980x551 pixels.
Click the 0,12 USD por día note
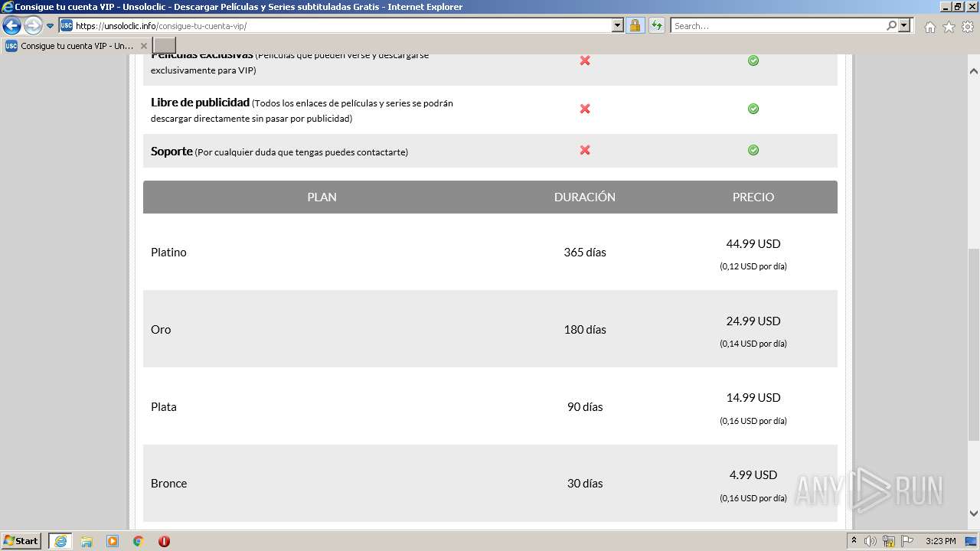tap(753, 266)
